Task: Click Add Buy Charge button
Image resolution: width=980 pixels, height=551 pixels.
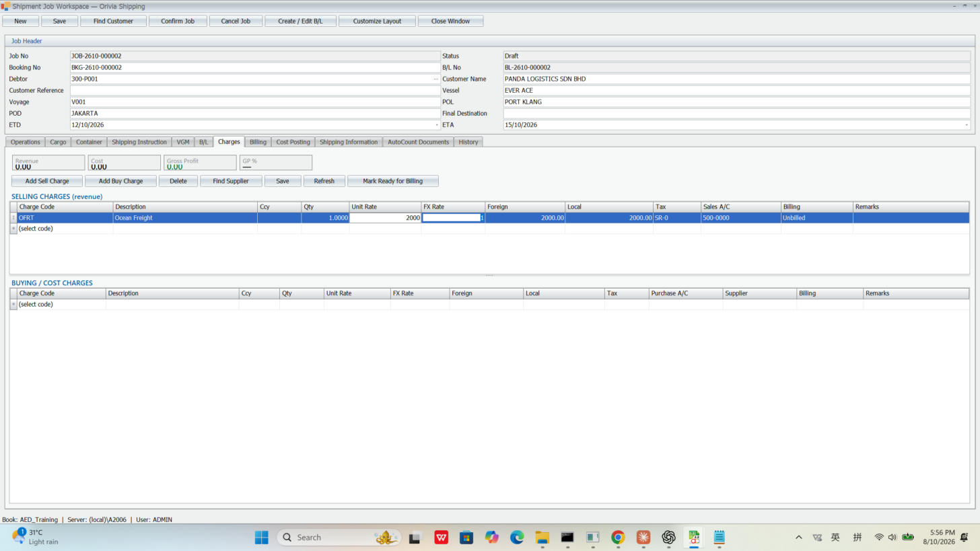Action: 120,181
